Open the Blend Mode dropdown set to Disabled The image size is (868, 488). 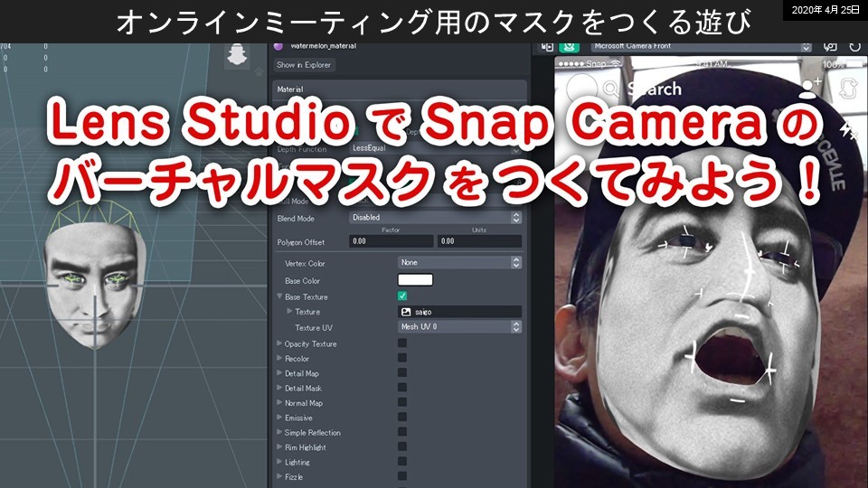[435, 218]
